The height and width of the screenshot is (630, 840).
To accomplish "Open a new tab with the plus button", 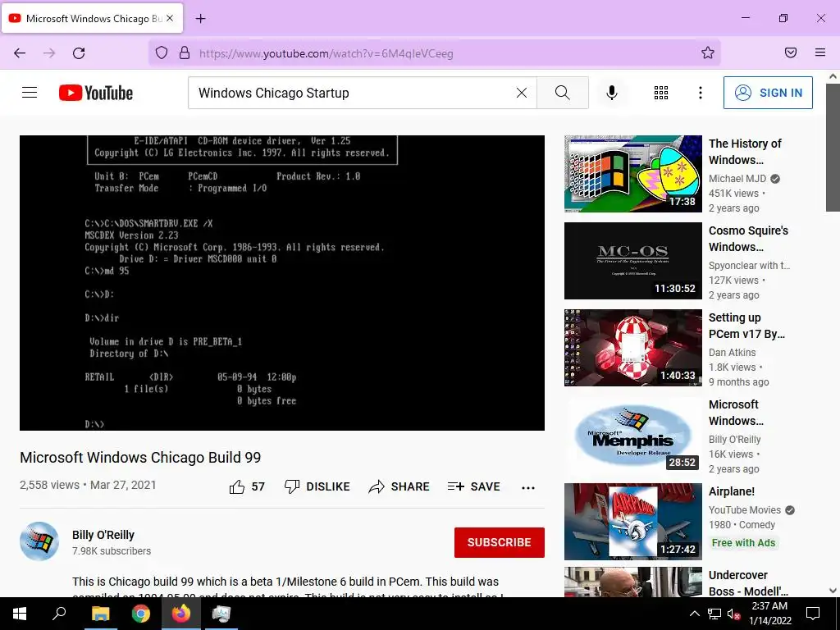I will click(x=200, y=19).
